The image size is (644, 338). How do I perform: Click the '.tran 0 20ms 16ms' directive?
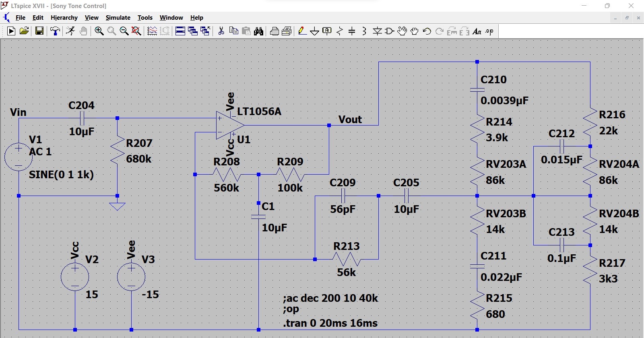tap(330, 323)
